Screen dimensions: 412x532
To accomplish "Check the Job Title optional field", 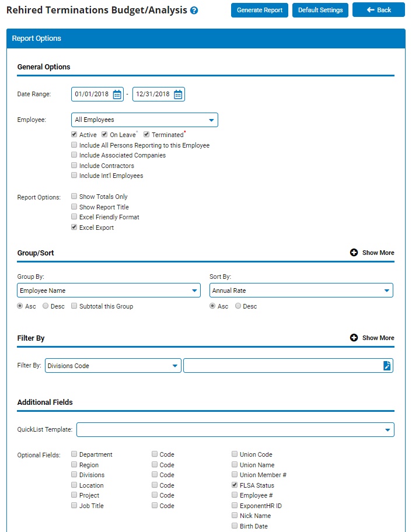I will pos(74,505).
